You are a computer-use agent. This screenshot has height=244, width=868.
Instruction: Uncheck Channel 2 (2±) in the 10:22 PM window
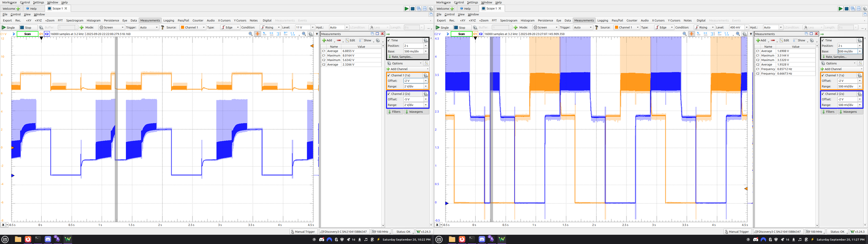click(389, 94)
